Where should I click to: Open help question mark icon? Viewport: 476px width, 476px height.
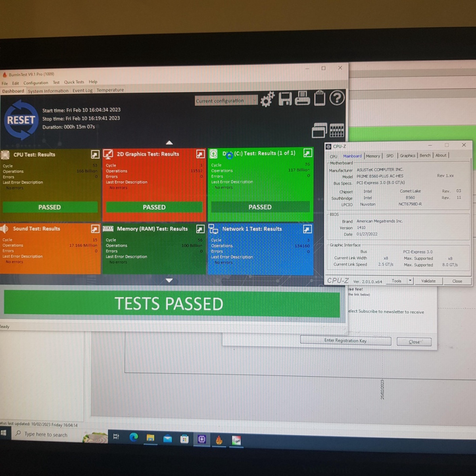337,98
